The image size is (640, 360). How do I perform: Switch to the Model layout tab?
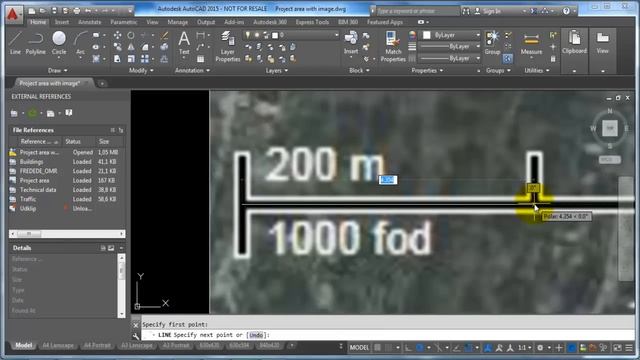pos(23,345)
